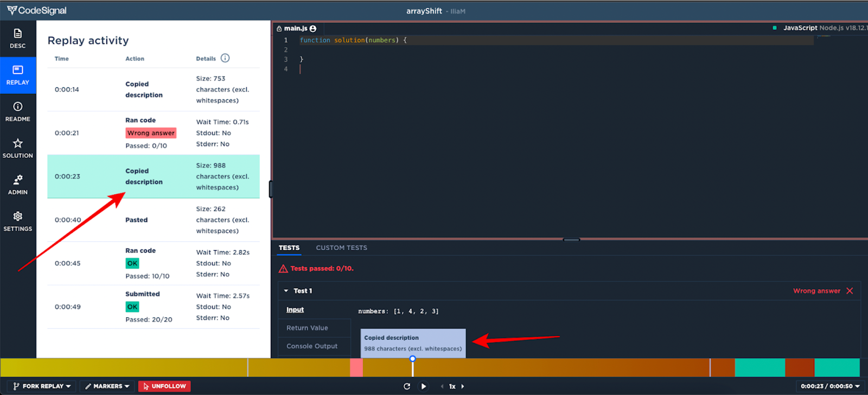Select the REPLAY sidebar icon
Image resolution: width=868 pixels, height=395 pixels.
(18, 75)
